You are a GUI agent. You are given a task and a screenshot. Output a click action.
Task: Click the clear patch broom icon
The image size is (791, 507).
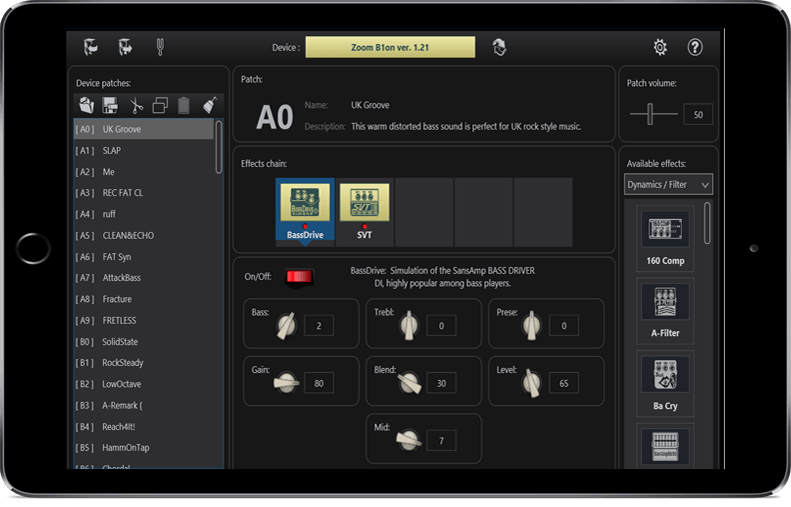tap(208, 105)
